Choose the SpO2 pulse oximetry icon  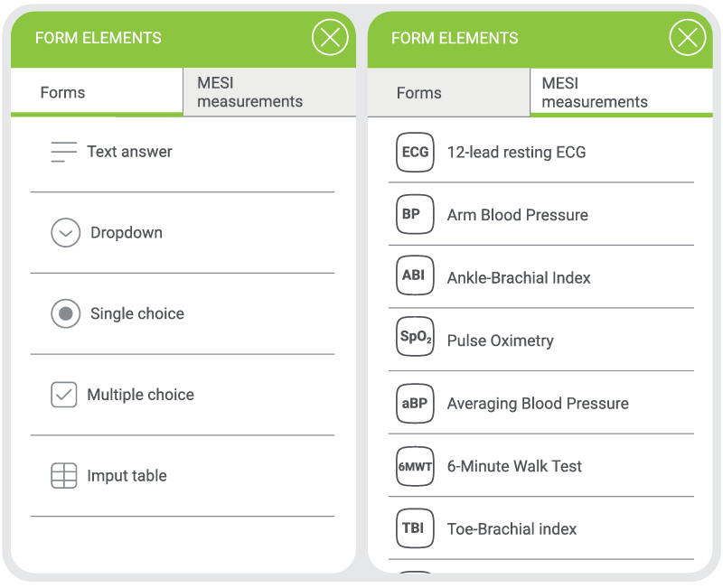tap(415, 340)
